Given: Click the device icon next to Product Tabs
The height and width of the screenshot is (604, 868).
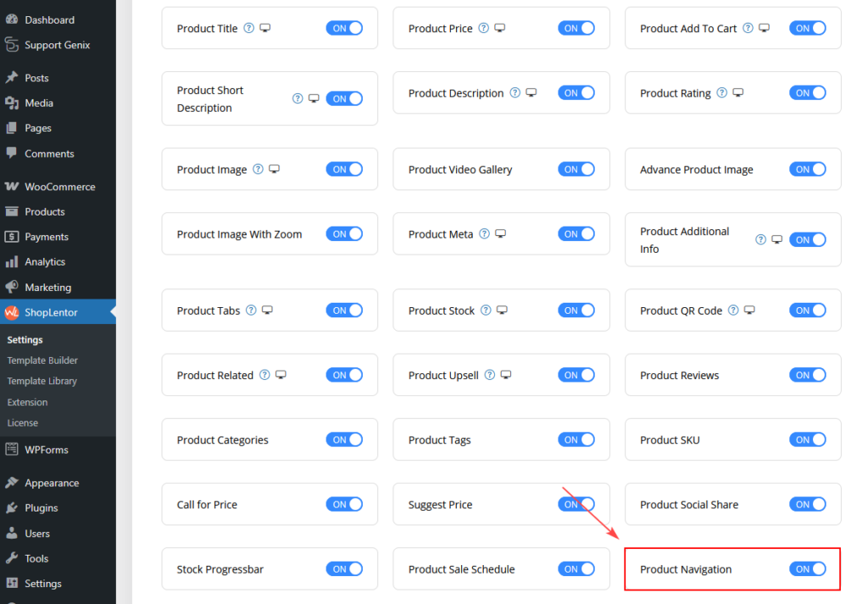Looking at the screenshot, I should [266, 310].
